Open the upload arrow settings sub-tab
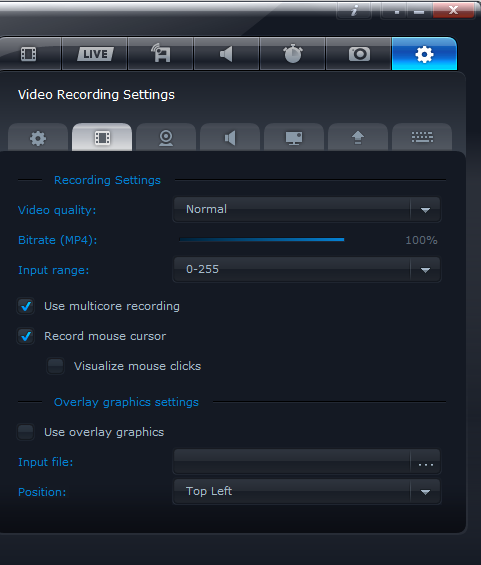 tap(358, 138)
